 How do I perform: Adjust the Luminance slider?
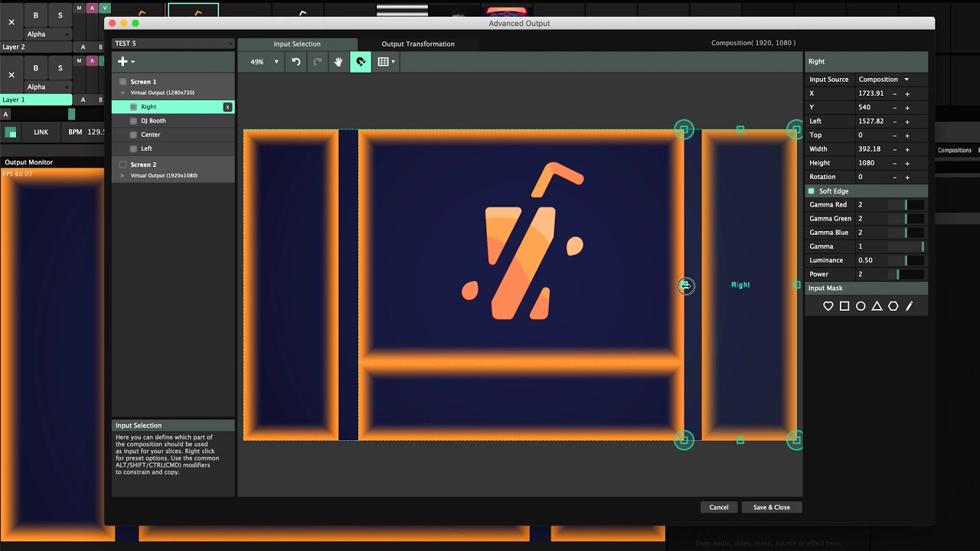906,260
